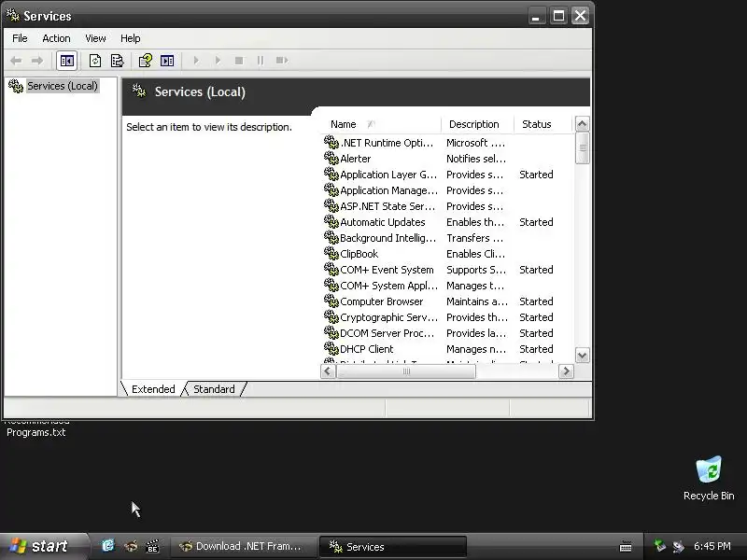Click the gear icon beside ClipBook
The width and height of the screenshot is (747, 560).
331,253
